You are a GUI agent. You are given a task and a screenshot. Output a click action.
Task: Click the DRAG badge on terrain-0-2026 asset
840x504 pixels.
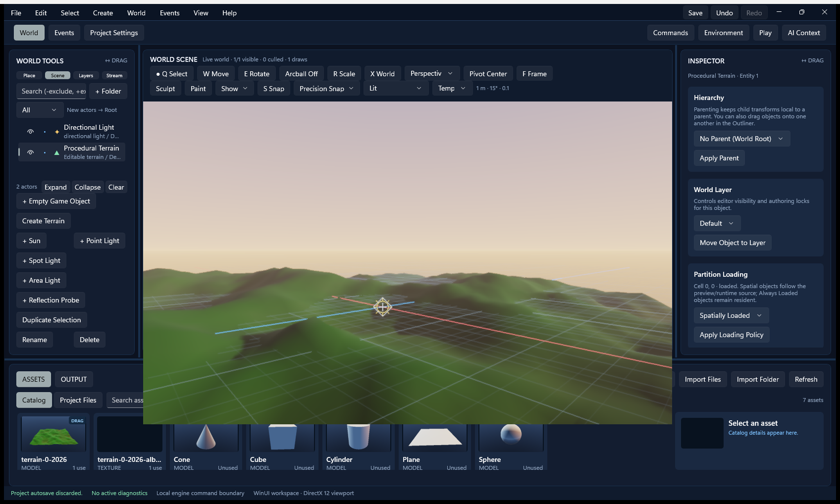(77, 421)
